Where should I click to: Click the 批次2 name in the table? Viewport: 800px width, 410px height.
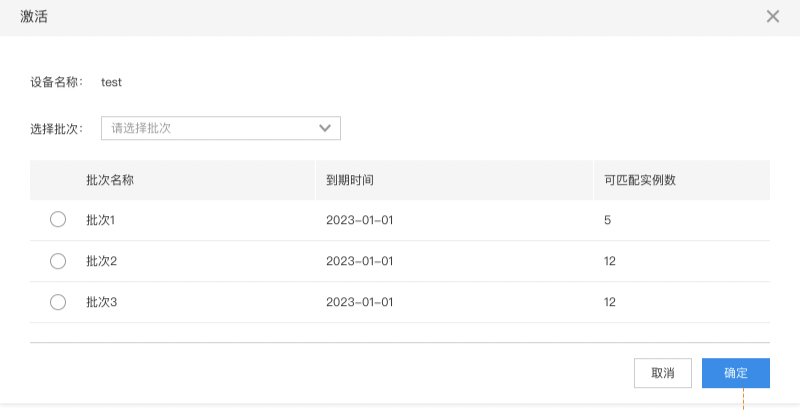coord(102,261)
